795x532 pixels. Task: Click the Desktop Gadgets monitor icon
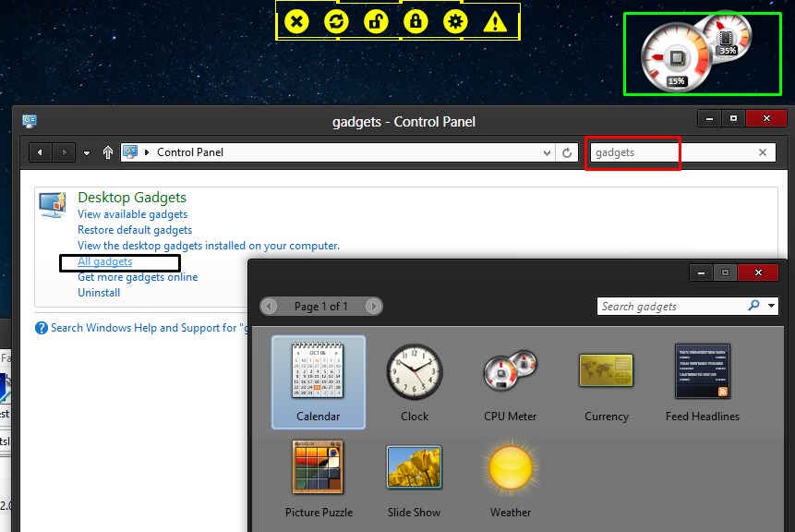tap(53, 205)
